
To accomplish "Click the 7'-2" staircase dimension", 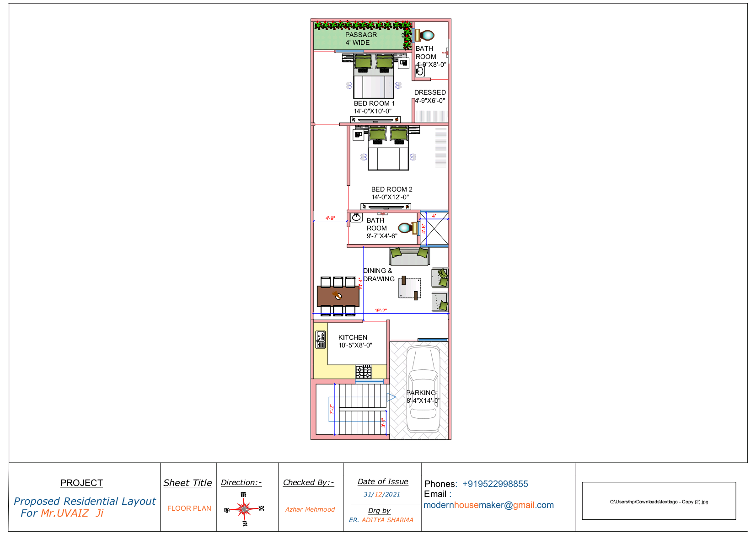I will 332,409.
